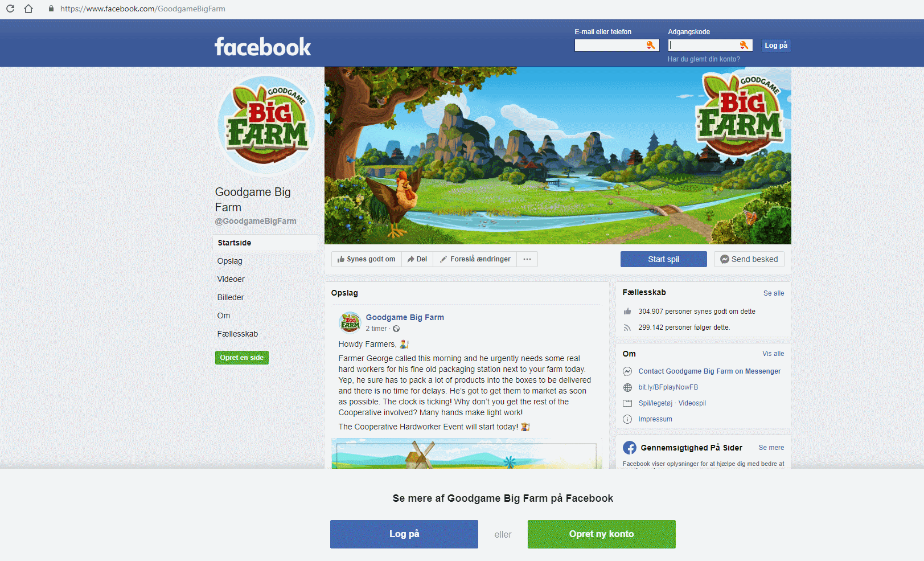The width and height of the screenshot is (924, 561).
Task: Click green Opret ny konto button
Action: [601, 534]
